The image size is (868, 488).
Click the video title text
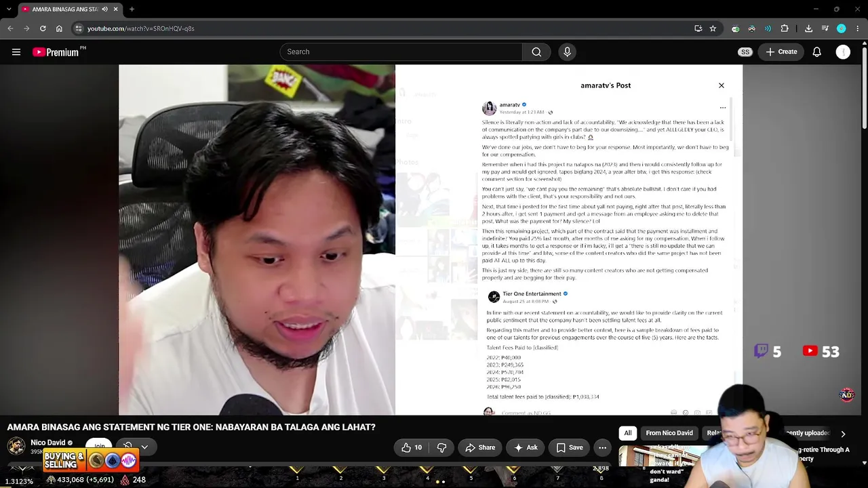[x=191, y=427]
